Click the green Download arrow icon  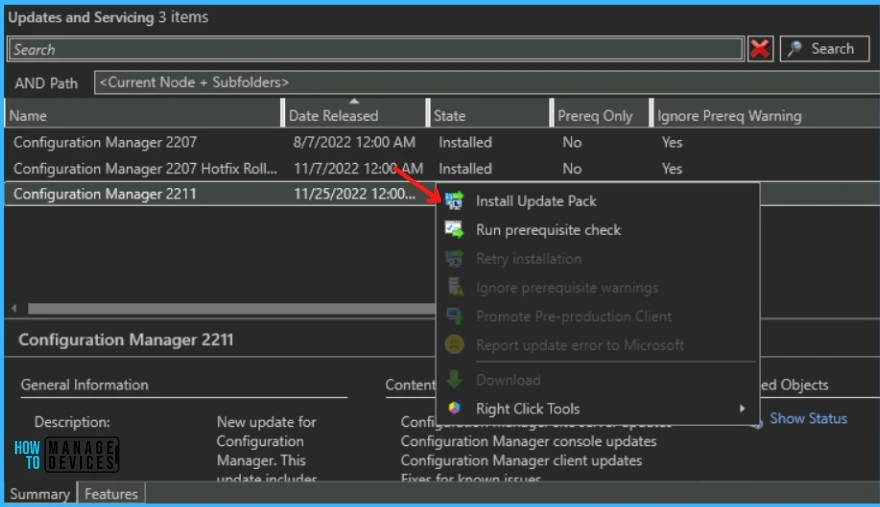454,379
